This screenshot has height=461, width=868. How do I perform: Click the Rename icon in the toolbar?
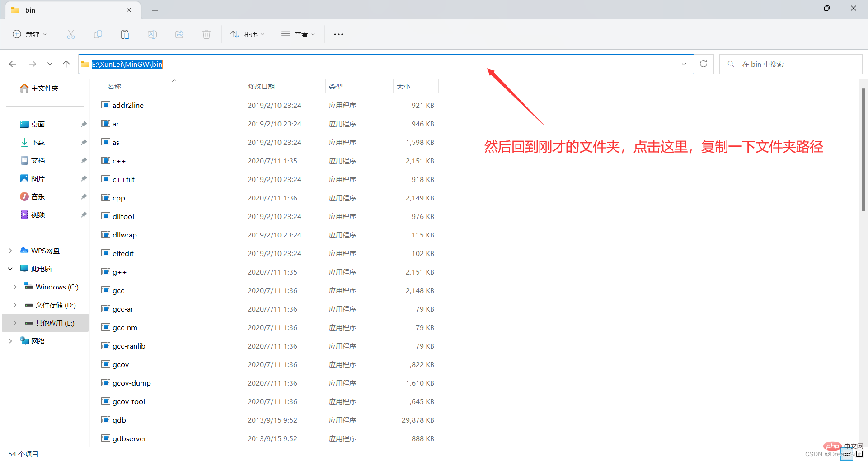point(152,34)
